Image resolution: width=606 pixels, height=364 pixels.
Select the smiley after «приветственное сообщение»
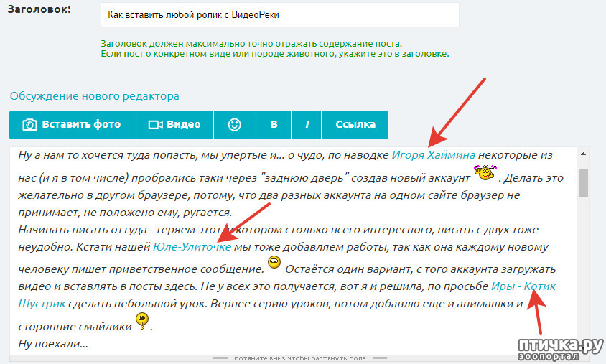click(274, 265)
